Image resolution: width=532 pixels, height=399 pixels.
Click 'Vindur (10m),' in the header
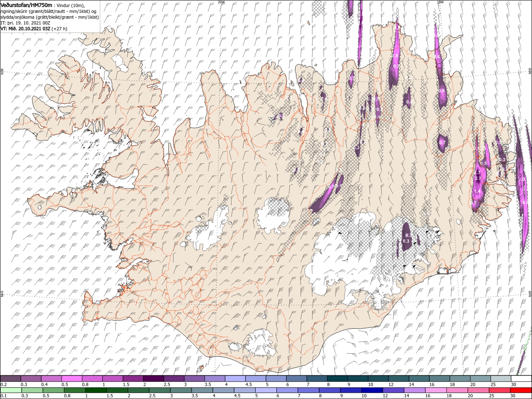click(70, 5)
